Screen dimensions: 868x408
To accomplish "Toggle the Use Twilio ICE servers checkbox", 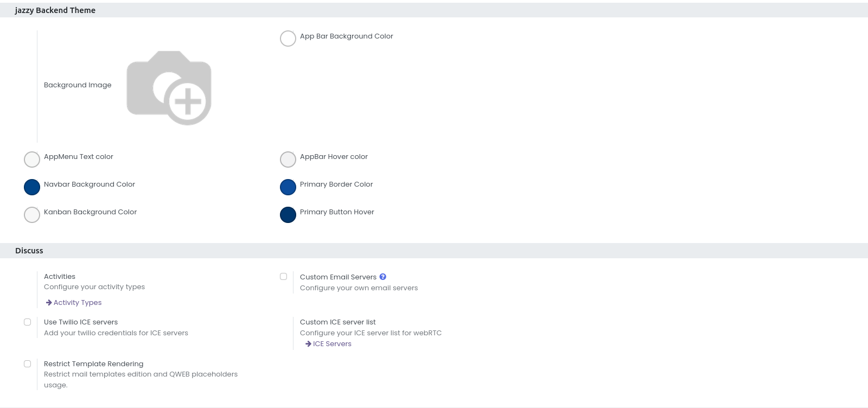I will (27, 322).
